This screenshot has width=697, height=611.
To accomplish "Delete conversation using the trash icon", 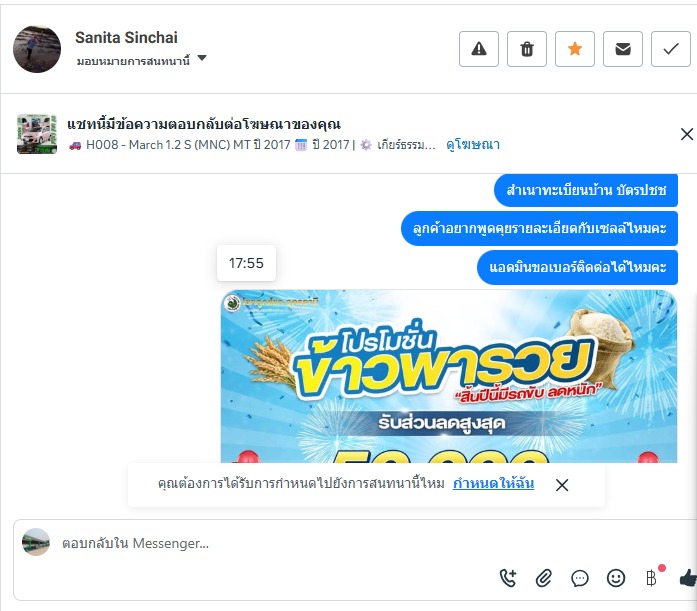I will [x=527, y=49].
